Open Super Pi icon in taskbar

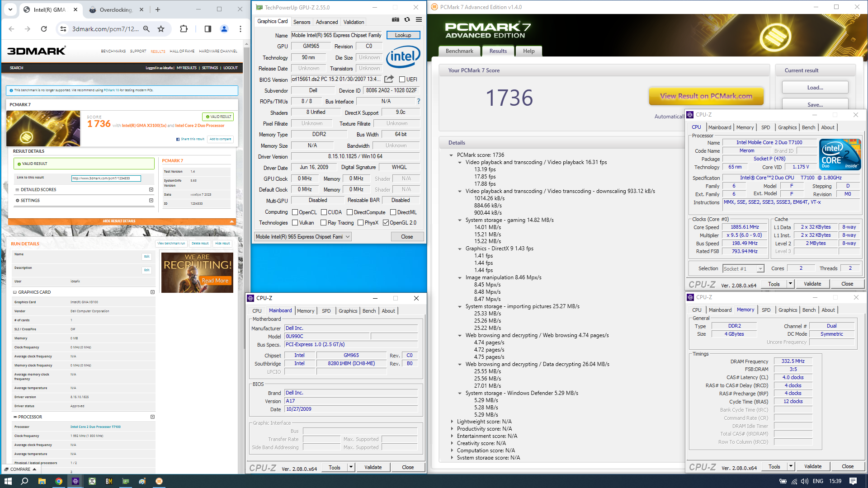[x=92, y=481]
